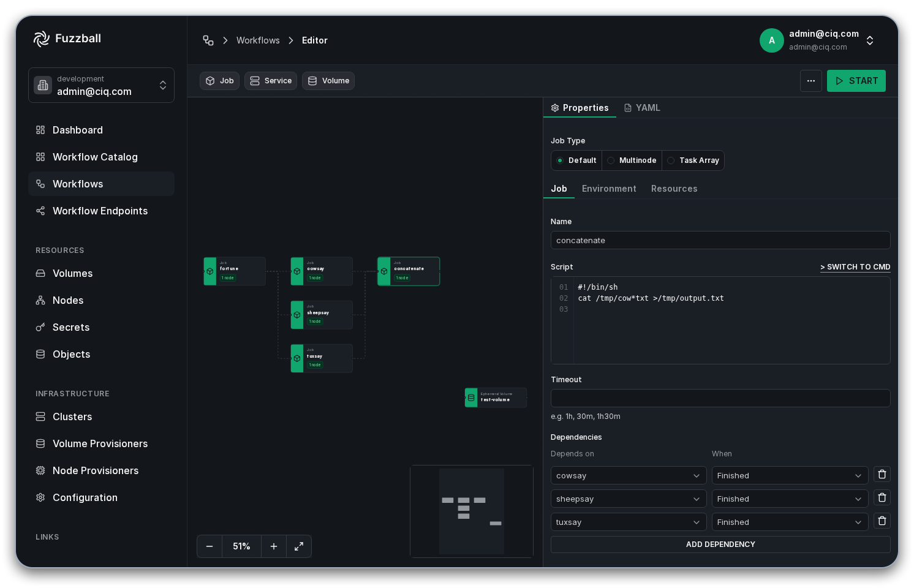Select the cowsay job node
The image size is (914, 588).
[x=322, y=271]
